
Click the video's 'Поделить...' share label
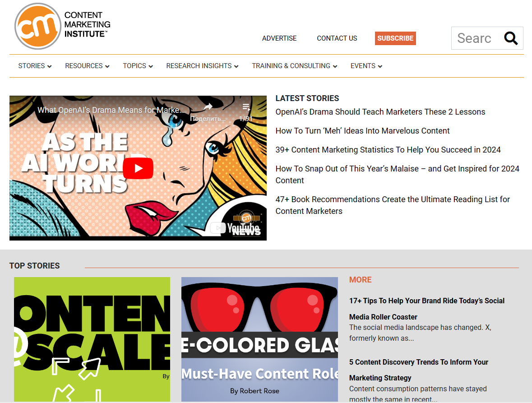click(208, 119)
